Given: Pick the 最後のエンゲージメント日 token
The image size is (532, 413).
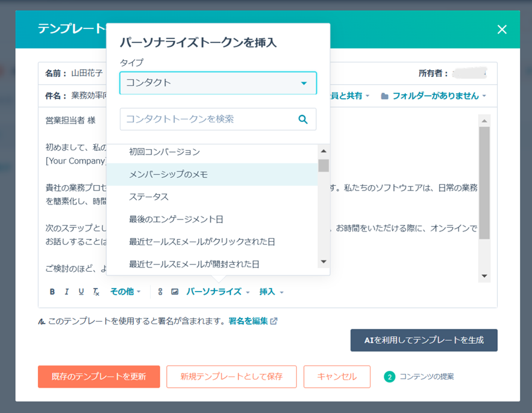Looking at the screenshot, I should pyautogui.click(x=213, y=219).
